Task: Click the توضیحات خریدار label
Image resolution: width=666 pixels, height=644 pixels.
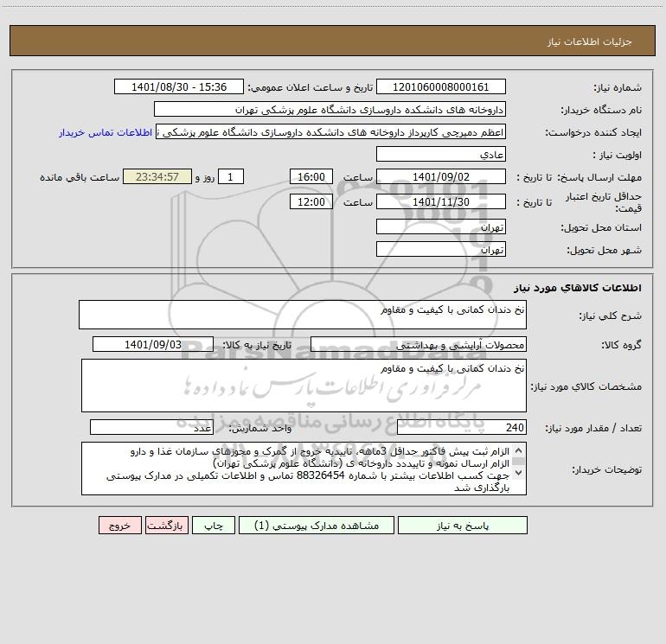Action: (x=607, y=469)
